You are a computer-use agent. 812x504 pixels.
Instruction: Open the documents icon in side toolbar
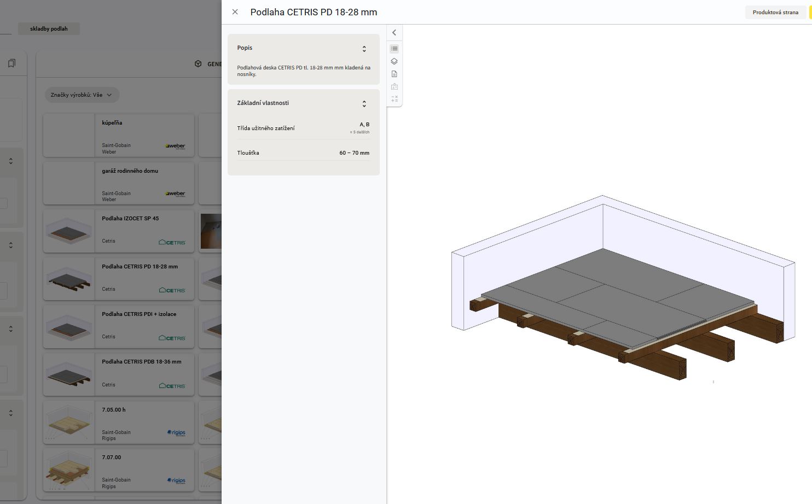(x=394, y=74)
